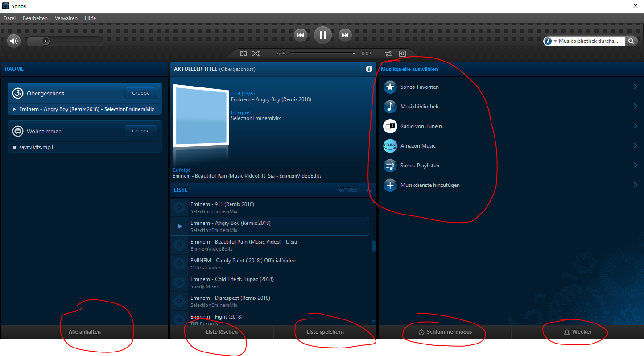Click the Amazon Music icon
This screenshot has height=356, width=644.
(x=390, y=146)
